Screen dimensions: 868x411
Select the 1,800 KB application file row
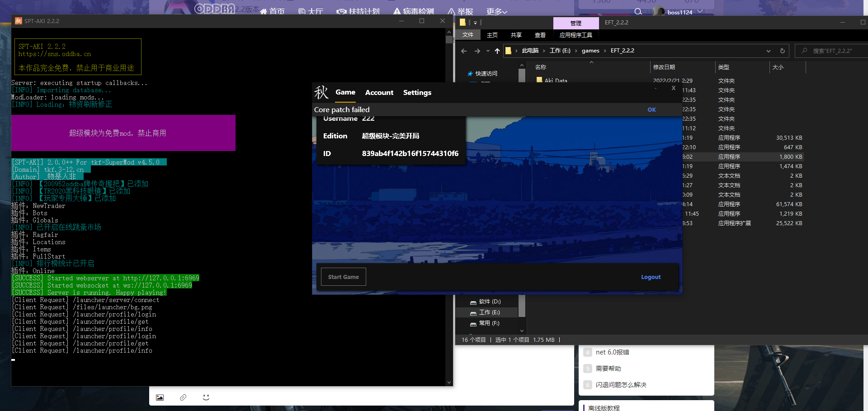[744, 157]
